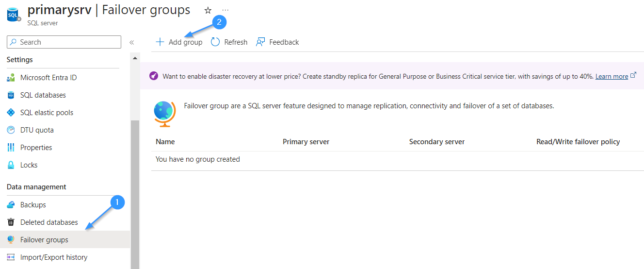Screen dimensions: 644x269
Task: Click the Failover groups globe sidebar icon
Action: coord(11,240)
